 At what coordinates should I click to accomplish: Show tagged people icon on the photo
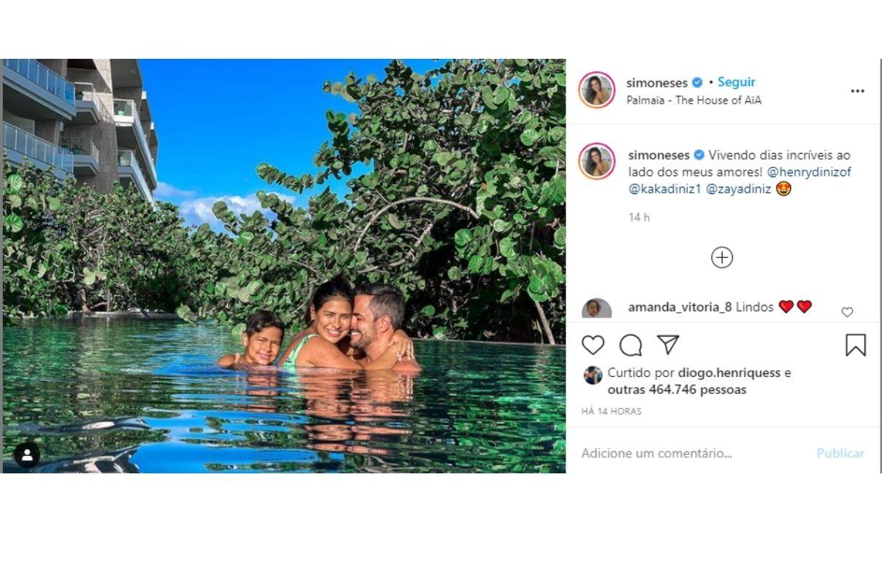[x=27, y=455]
